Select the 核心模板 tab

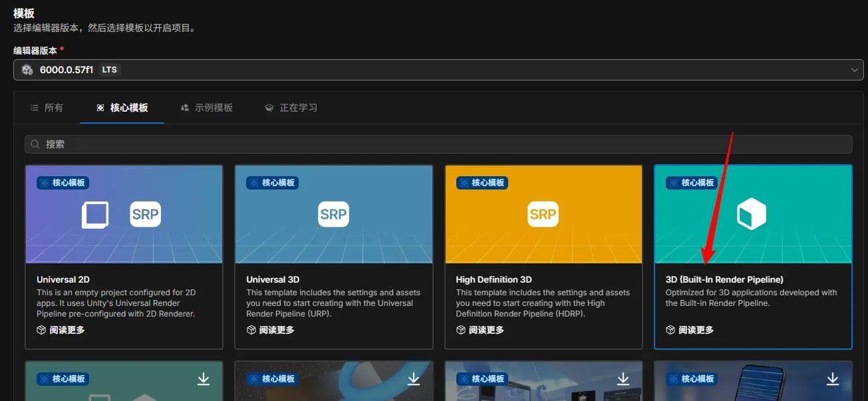tap(122, 108)
